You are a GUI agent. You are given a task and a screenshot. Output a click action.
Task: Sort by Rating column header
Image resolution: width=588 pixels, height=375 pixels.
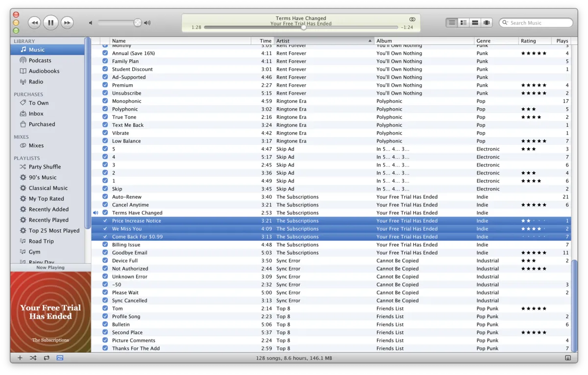[x=535, y=41]
